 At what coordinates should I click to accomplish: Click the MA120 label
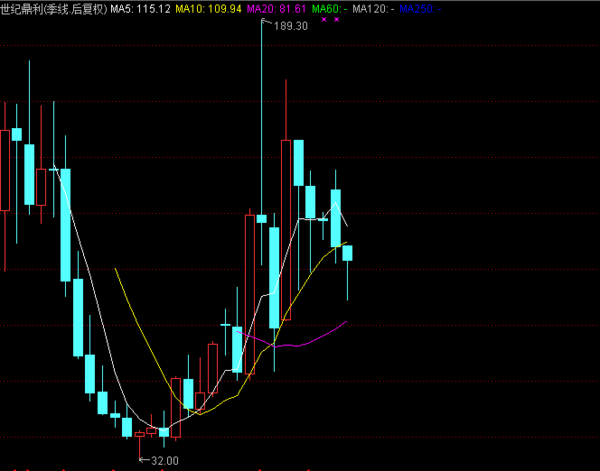[x=373, y=9]
